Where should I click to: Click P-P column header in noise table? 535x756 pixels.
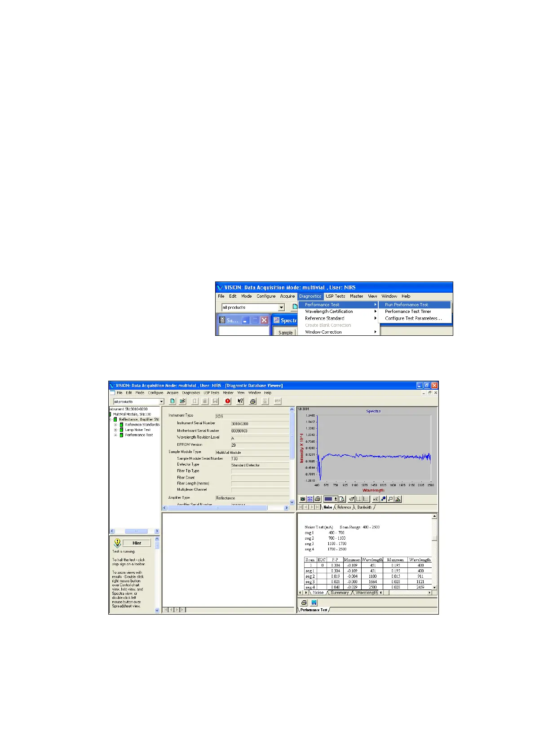pyautogui.click(x=335, y=560)
